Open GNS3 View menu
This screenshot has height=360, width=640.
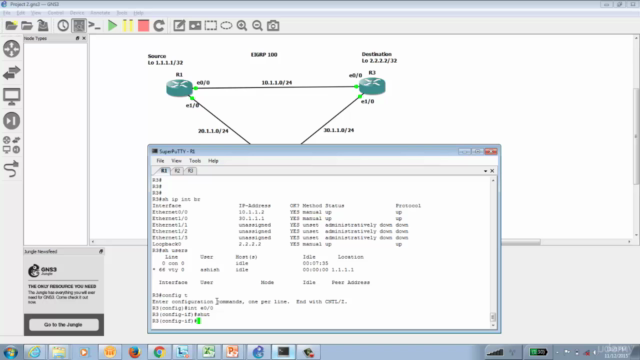36,13
